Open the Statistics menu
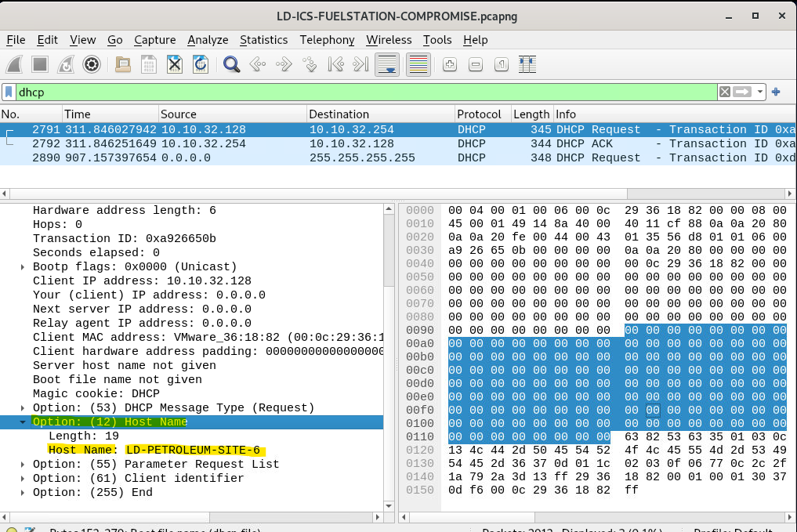797x532 pixels. [x=263, y=40]
